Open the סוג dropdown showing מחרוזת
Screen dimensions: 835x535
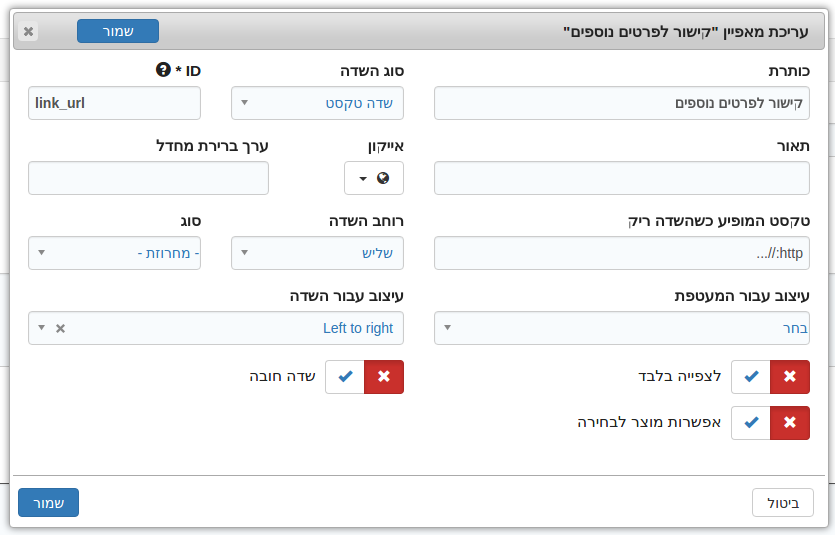click(x=114, y=253)
